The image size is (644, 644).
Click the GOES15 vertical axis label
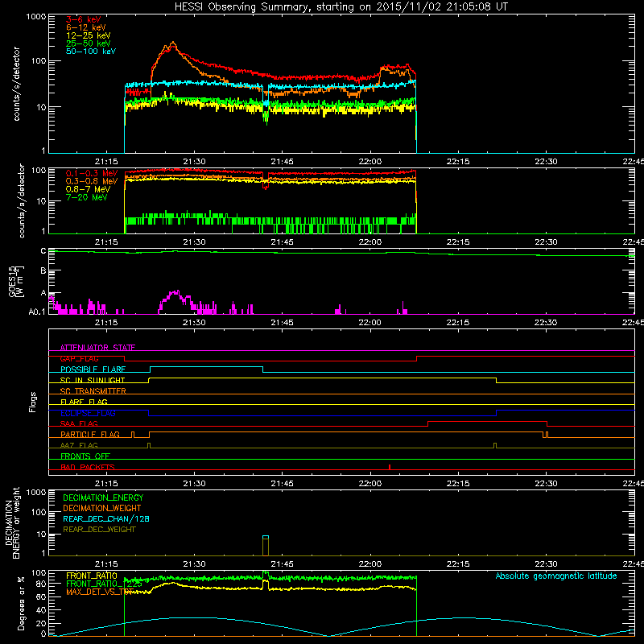click(15, 282)
